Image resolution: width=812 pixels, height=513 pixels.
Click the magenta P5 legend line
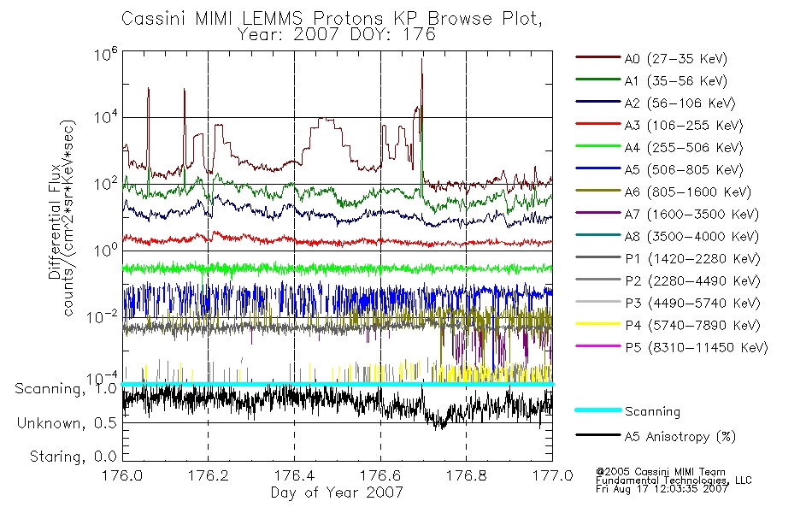click(x=597, y=345)
